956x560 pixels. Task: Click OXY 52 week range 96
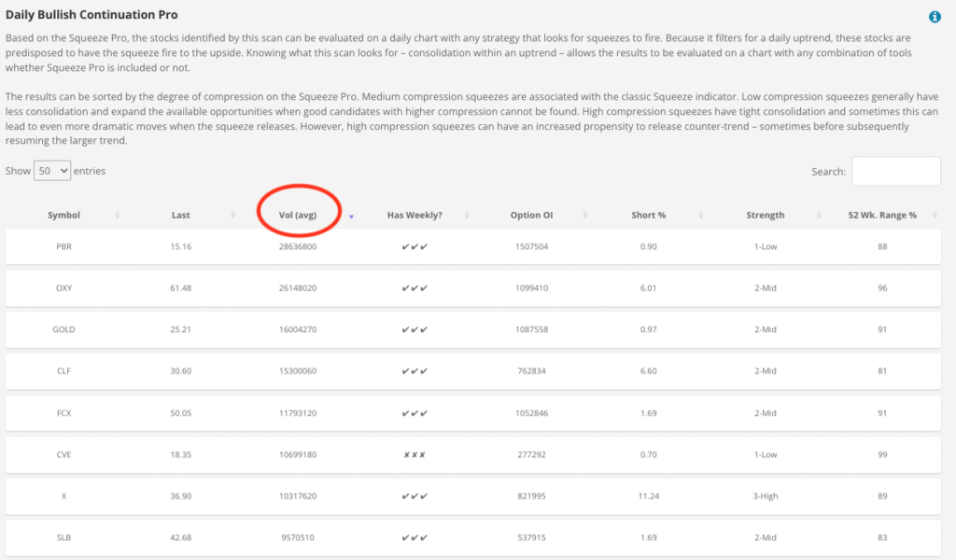[882, 288]
